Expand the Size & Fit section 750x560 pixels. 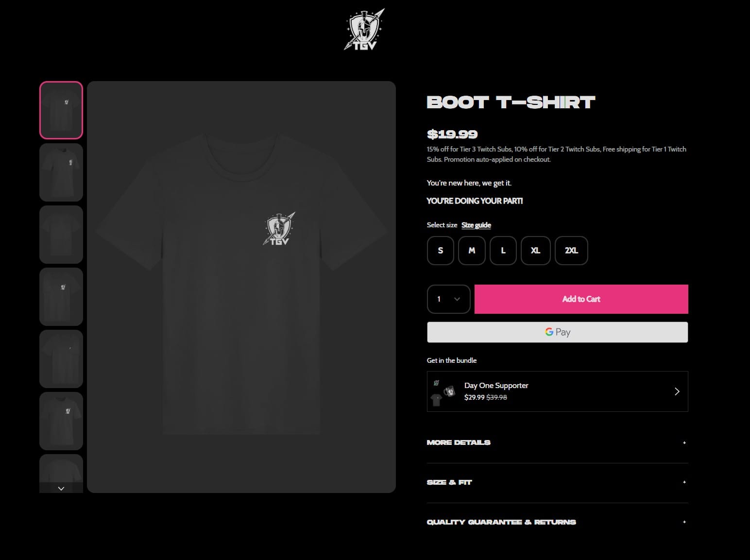click(557, 482)
